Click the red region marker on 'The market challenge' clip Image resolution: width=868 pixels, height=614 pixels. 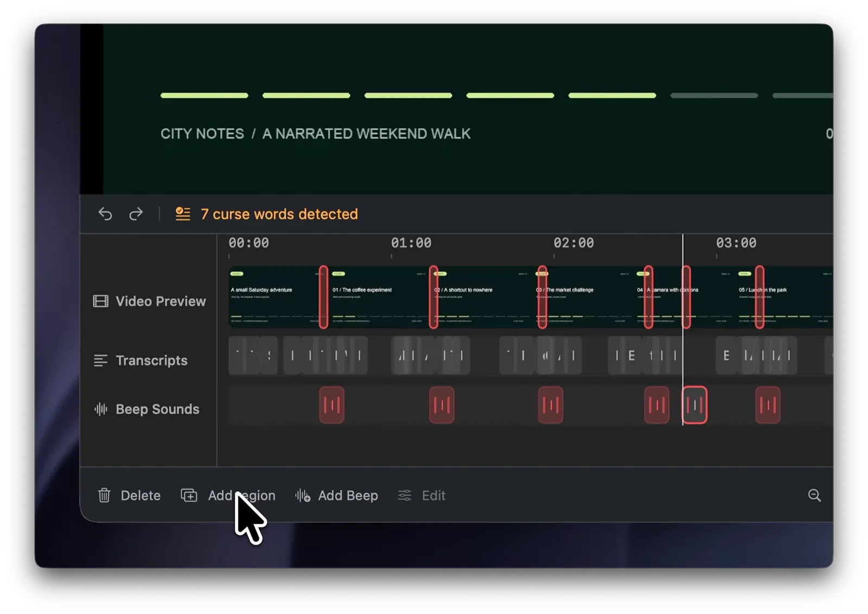pos(542,297)
